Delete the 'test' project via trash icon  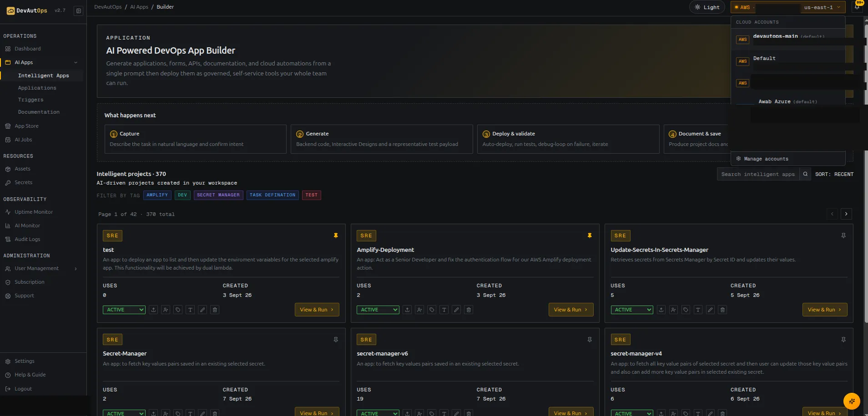click(x=215, y=310)
